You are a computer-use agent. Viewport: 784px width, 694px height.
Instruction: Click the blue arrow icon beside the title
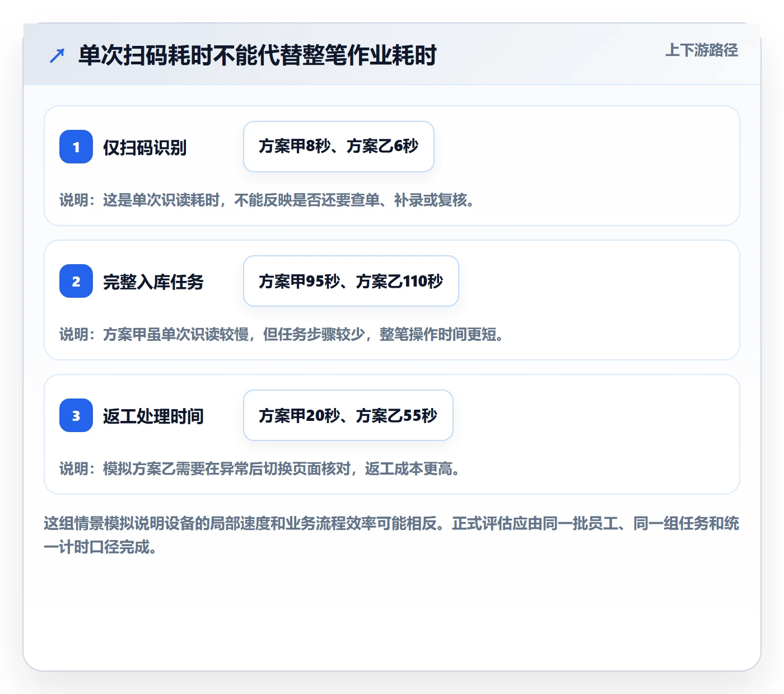(57, 55)
